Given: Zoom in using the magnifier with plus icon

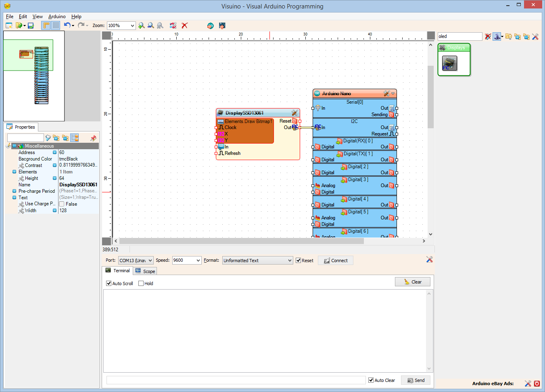Looking at the screenshot, I should tap(141, 25).
